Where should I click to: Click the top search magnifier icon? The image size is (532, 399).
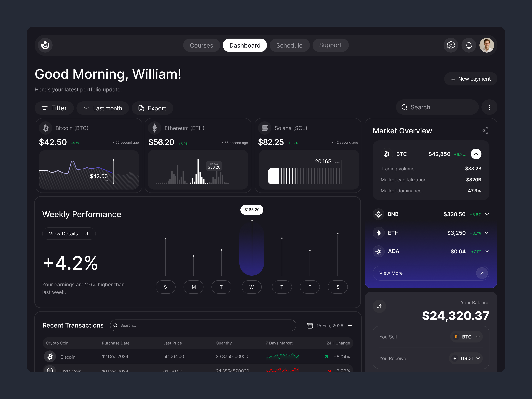[x=404, y=107]
